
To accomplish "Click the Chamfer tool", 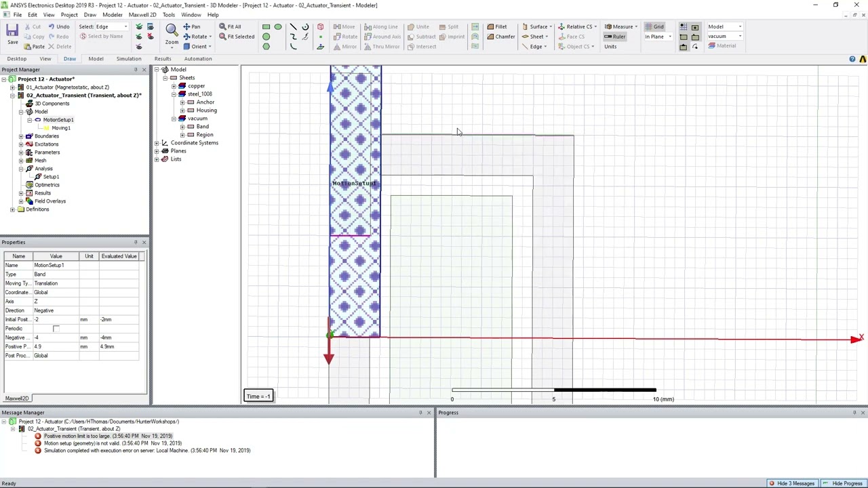I will click(x=500, y=37).
